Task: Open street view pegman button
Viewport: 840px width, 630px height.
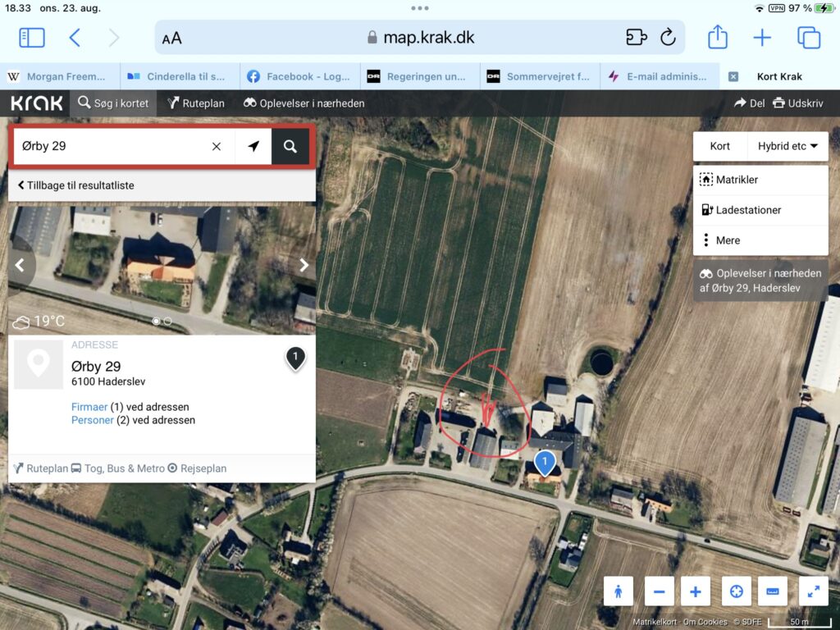Action: [x=619, y=591]
